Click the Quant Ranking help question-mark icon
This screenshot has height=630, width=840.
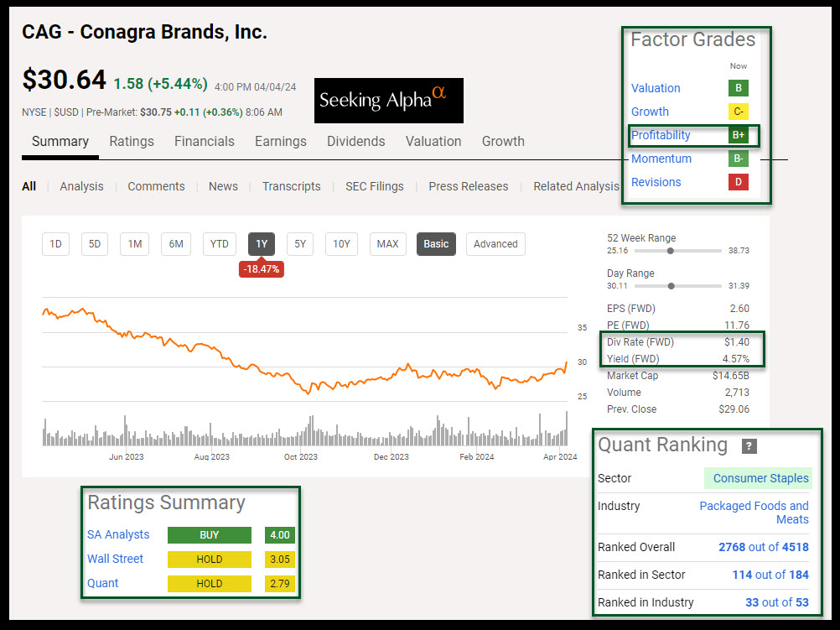(749, 446)
